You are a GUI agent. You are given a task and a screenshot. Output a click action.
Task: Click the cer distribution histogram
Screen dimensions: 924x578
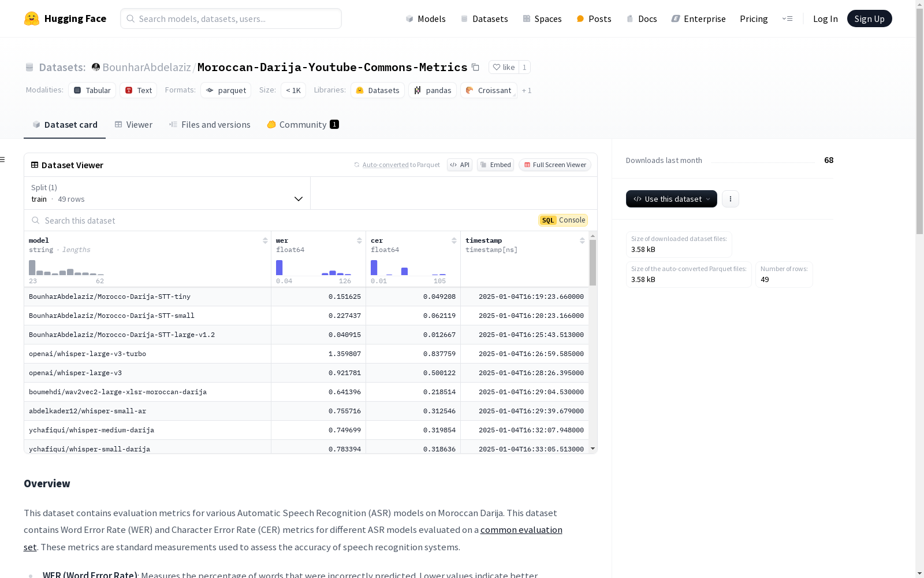408,267
